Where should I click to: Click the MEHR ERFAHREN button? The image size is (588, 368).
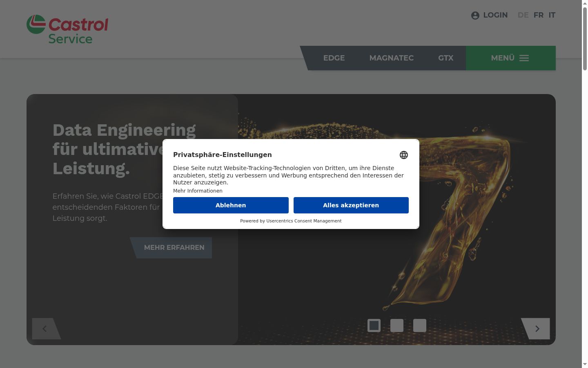click(x=171, y=248)
